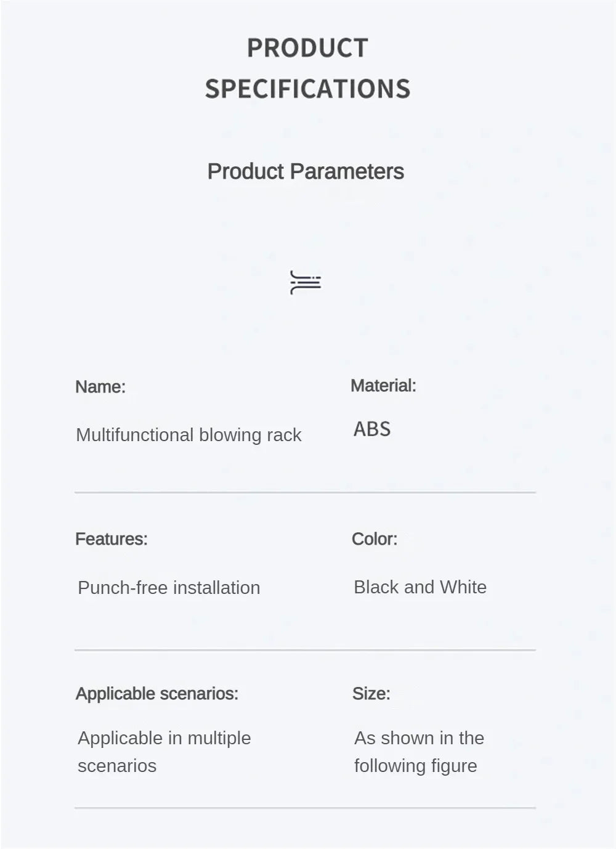Click divider line below Features row

pyautogui.click(x=305, y=649)
